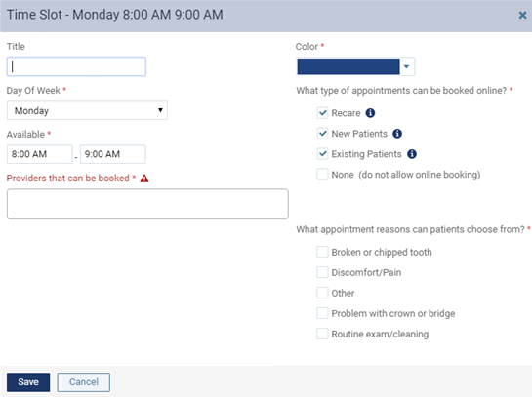Enable Broken or chipped tooth reason

tap(322, 252)
